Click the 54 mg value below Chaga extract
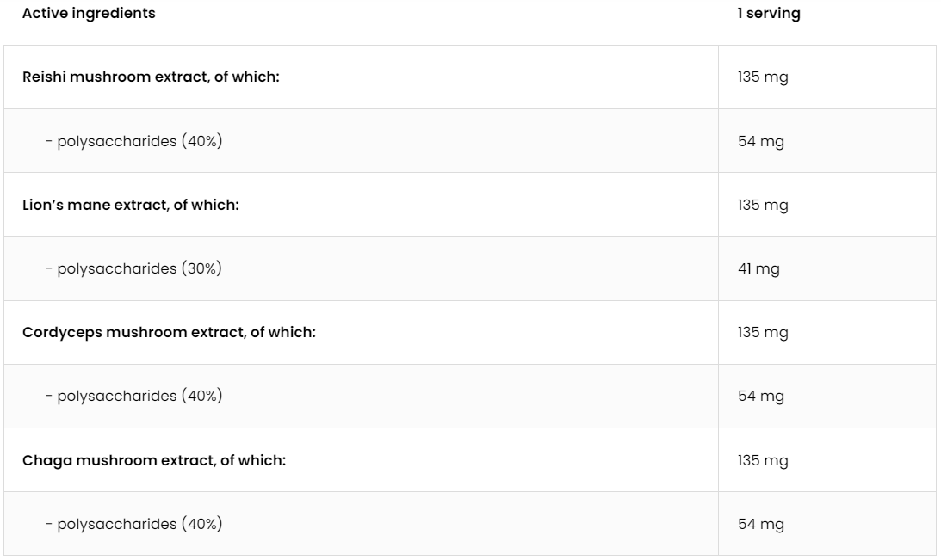Screen dimensions: 941x560 tap(760, 523)
